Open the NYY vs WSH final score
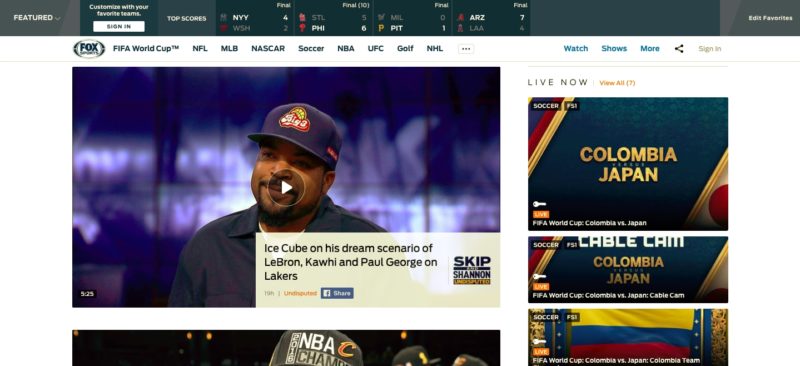The height and width of the screenshot is (366, 800). (255, 18)
